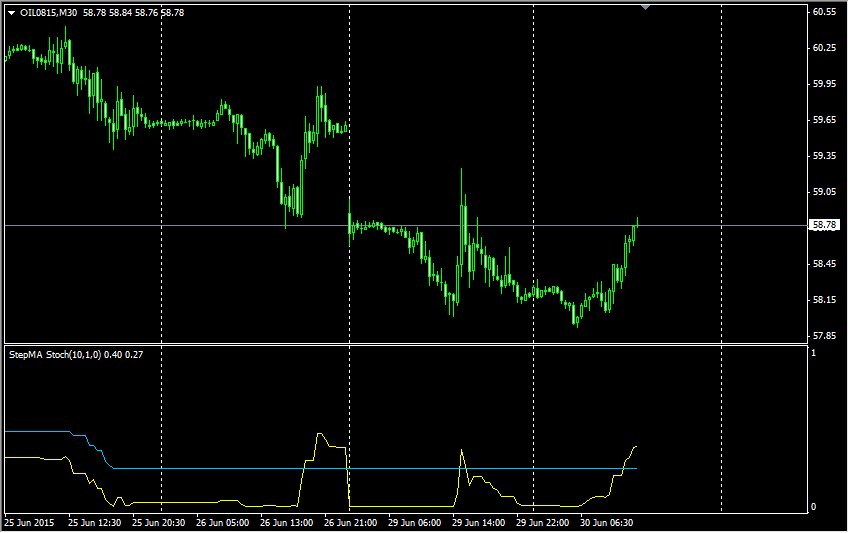Click the 59.95 price scale value
This screenshot has height=533, width=849.
click(824, 84)
